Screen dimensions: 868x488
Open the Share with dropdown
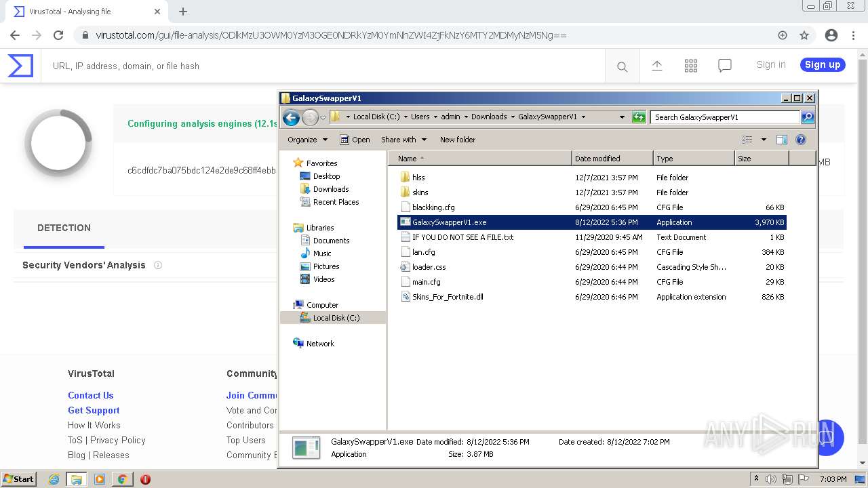(403, 140)
